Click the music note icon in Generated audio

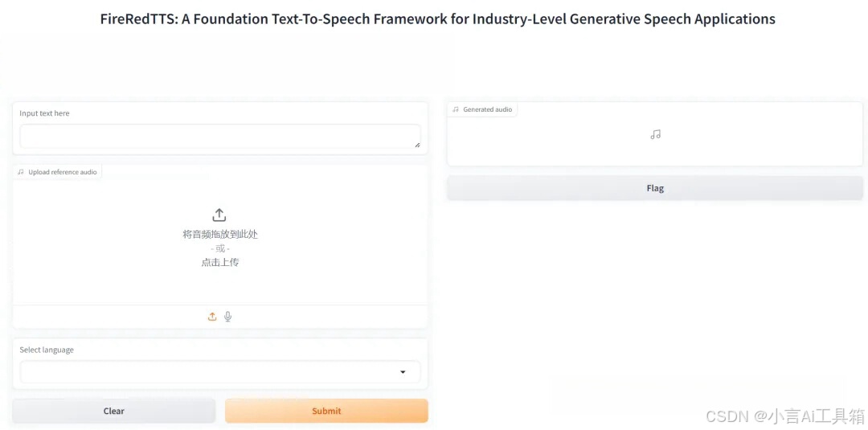pos(656,134)
